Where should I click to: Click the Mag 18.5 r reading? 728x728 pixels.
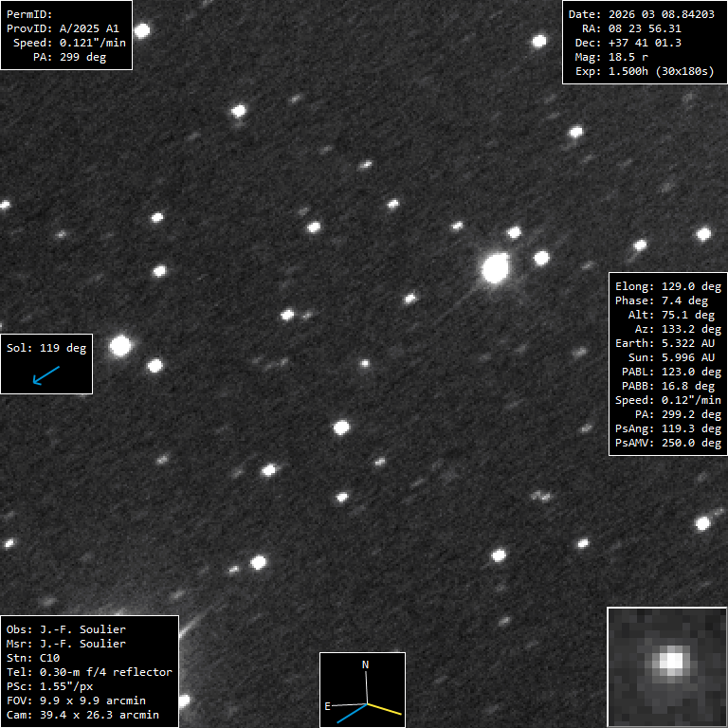(625, 57)
